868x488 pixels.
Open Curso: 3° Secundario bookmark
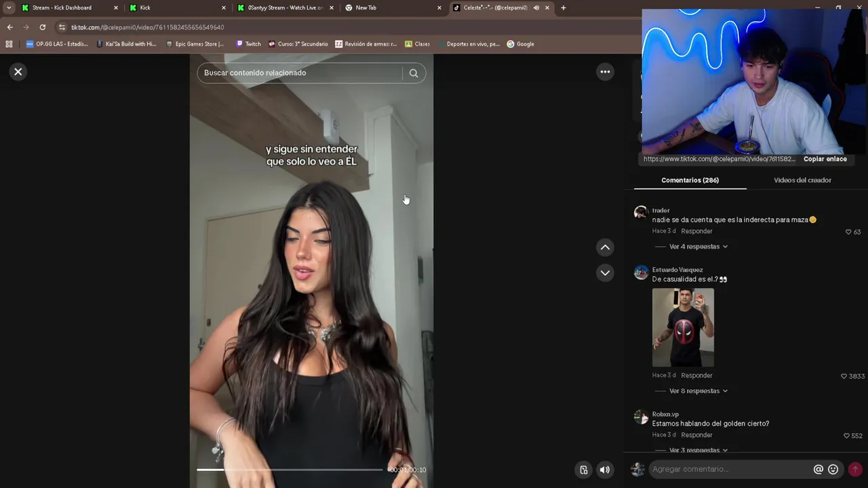coord(298,44)
